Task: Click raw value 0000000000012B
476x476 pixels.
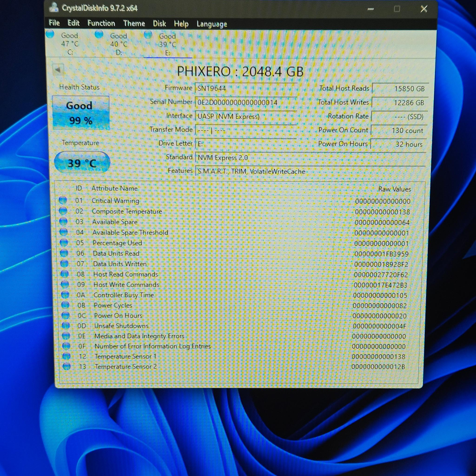Action: pyautogui.click(x=378, y=367)
